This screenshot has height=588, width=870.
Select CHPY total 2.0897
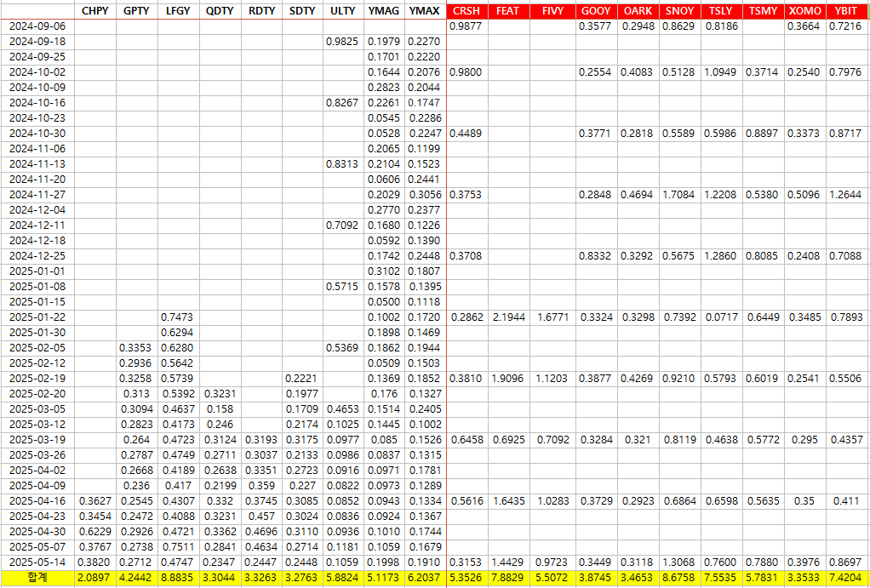94,578
